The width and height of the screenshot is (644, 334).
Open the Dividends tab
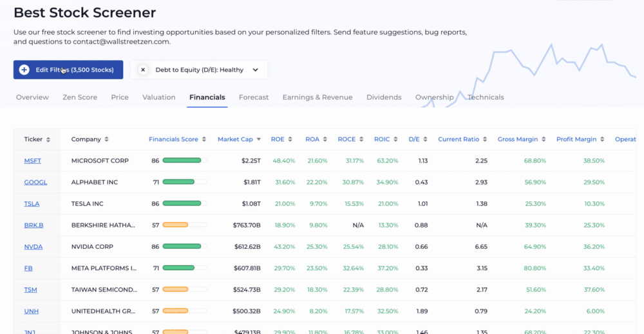click(x=384, y=97)
